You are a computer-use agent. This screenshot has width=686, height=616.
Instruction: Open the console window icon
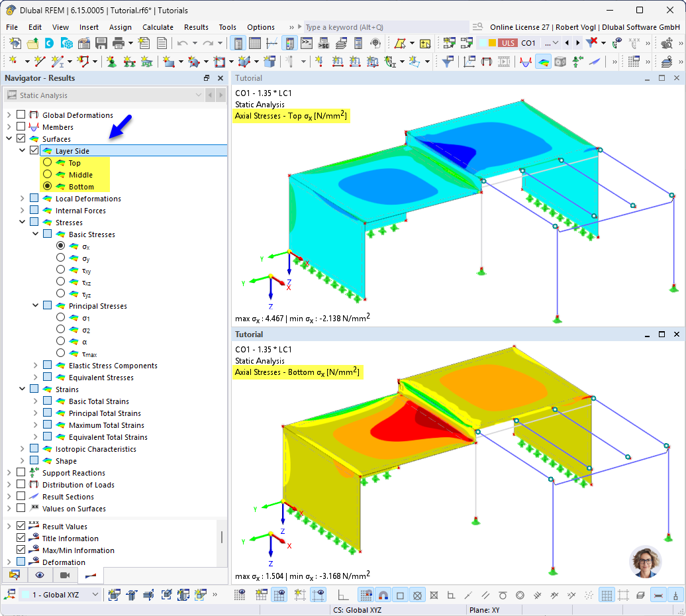click(x=307, y=43)
